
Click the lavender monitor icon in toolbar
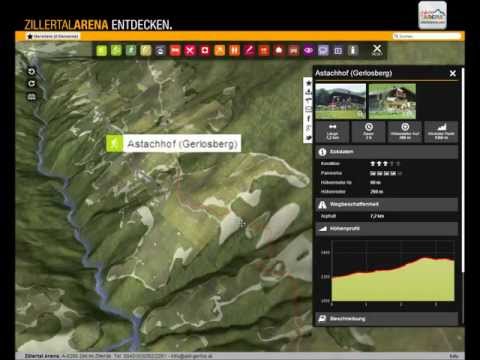click(x=323, y=51)
